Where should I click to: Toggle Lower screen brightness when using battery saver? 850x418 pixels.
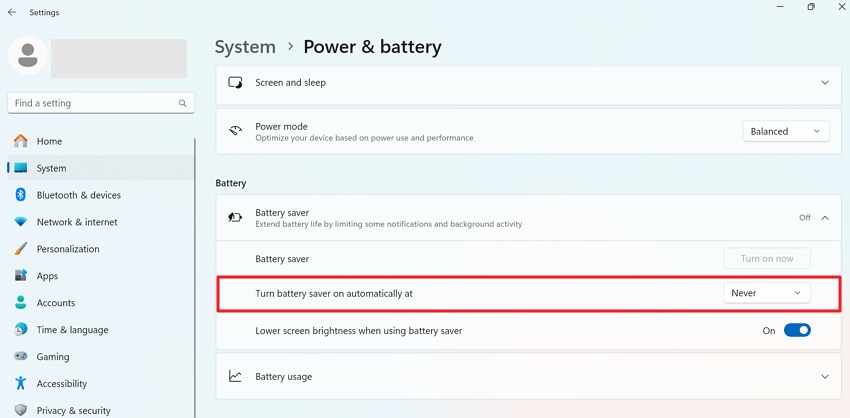pyautogui.click(x=797, y=330)
